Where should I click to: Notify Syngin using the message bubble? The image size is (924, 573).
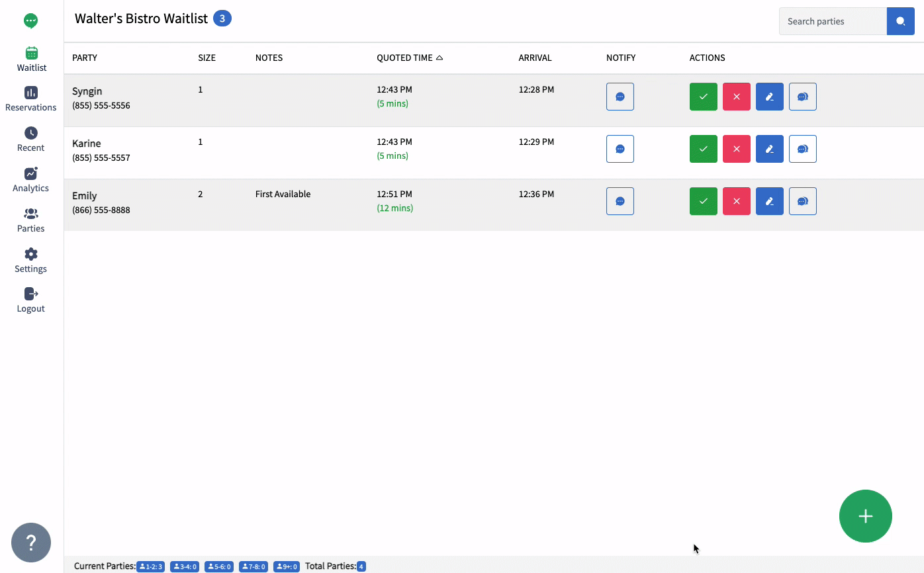pos(620,96)
